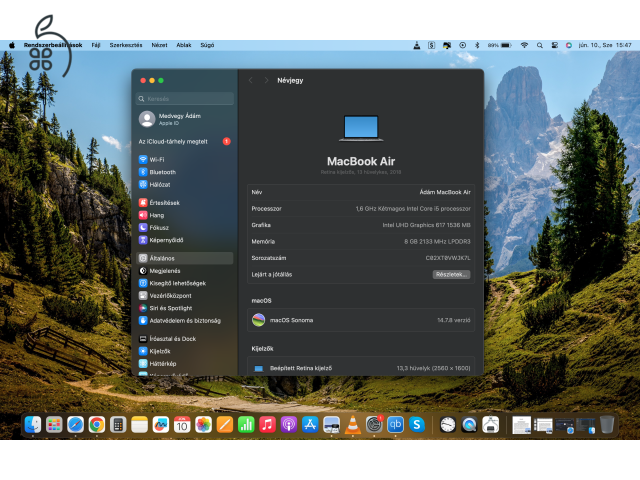Open the Nézet menu
This screenshot has height=480, width=640.
point(159,45)
